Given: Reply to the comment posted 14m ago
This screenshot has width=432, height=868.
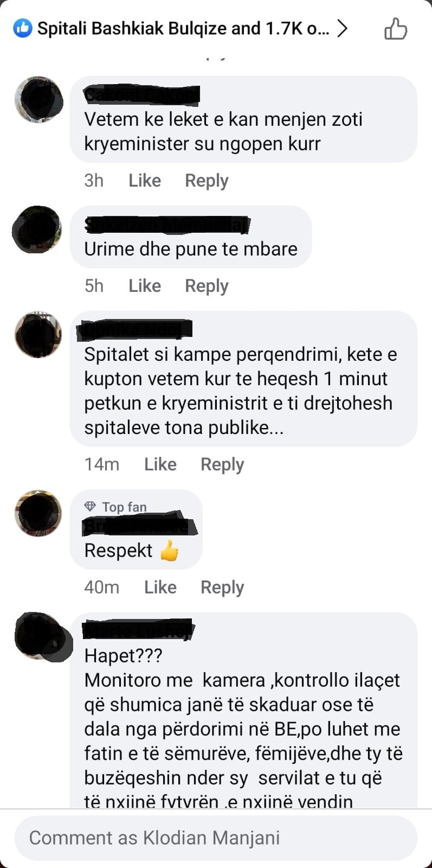Looking at the screenshot, I should 222,464.
